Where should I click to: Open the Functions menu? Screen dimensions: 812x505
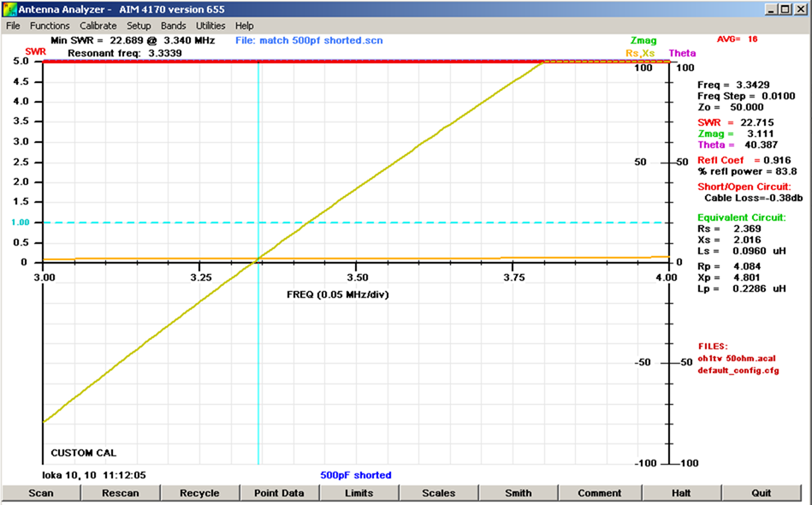50,26
